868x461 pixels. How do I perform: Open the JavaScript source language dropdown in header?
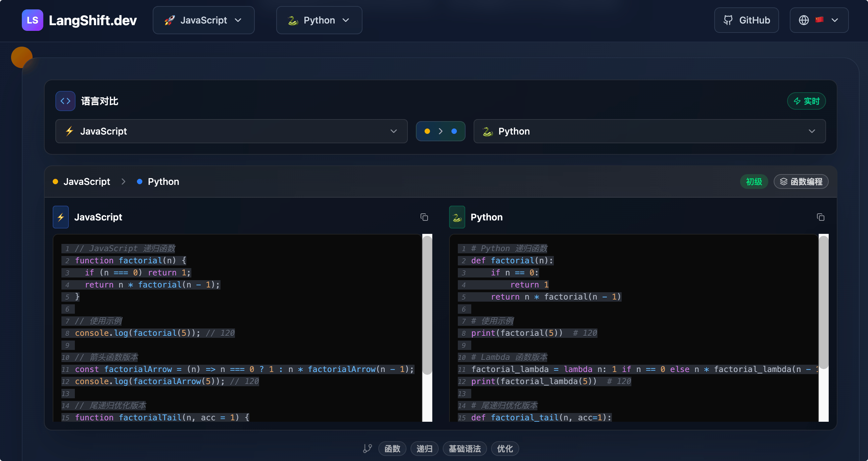(x=203, y=20)
